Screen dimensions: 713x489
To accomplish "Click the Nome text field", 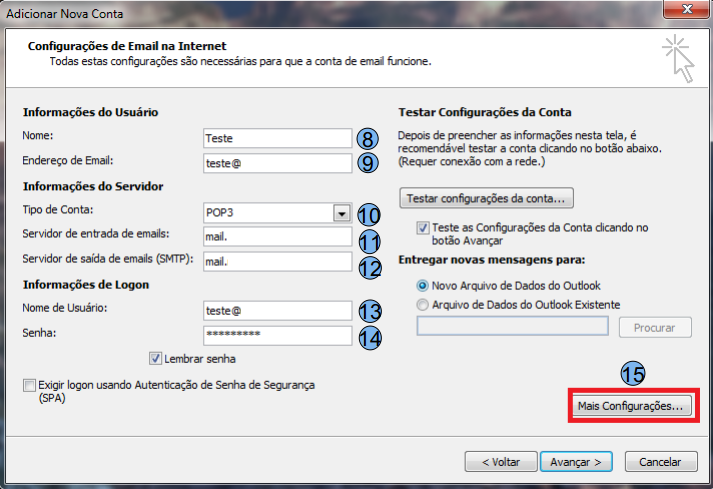I will click(276, 138).
